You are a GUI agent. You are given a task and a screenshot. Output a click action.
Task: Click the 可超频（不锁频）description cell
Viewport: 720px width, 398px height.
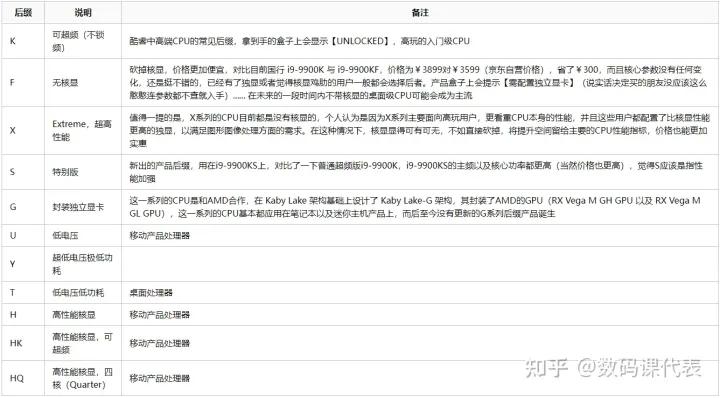pyautogui.click(x=83, y=41)
